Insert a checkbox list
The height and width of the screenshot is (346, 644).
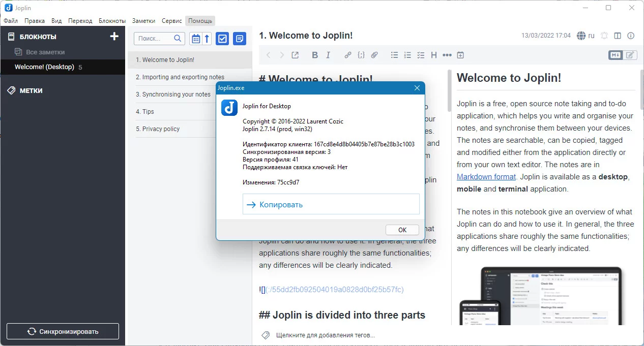pyautogui.click(x=421, y=55)
